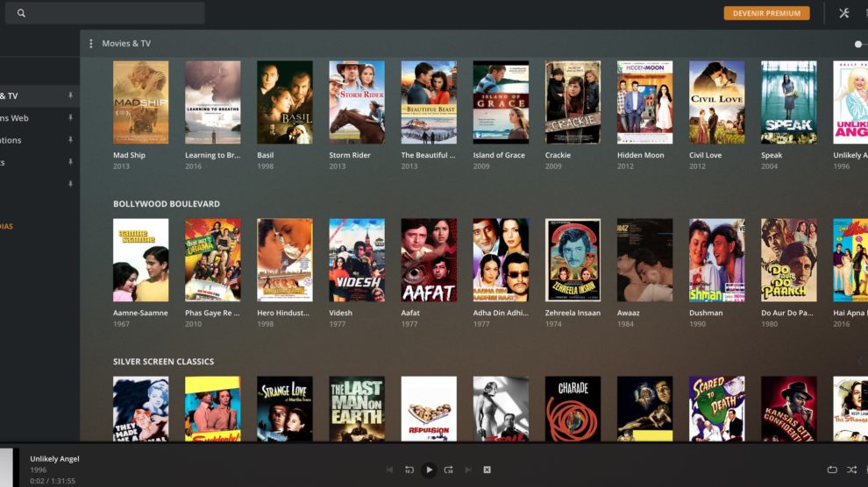Open the Kansas City Confidential poster
This screenshot has height=487, width=868.
[x=788, y=409]
